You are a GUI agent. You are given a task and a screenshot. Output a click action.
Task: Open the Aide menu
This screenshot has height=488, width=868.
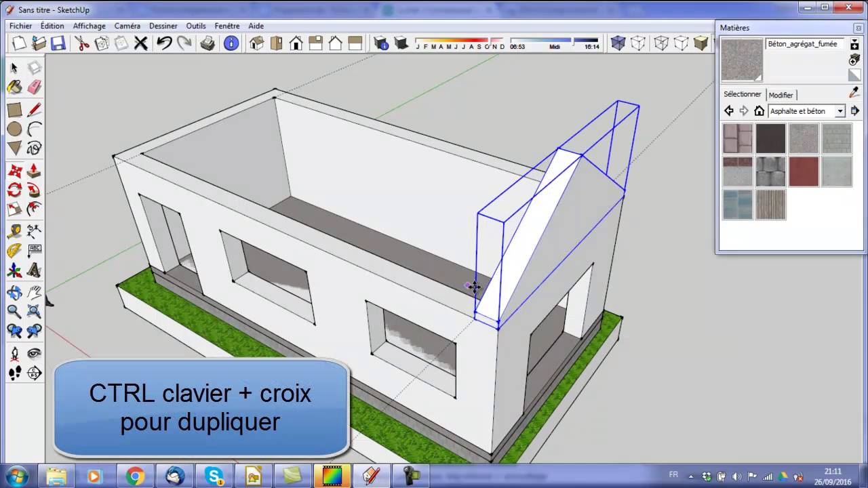point(256,26)
